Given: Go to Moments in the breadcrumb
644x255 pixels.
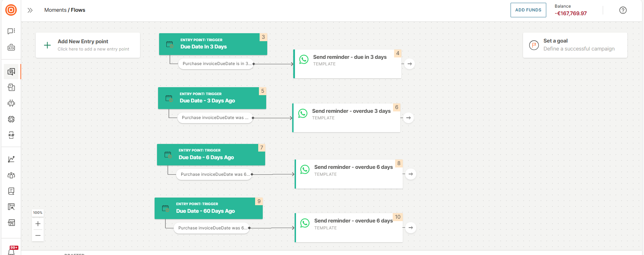Looking at the screenshot, I should tap(55, 10).
